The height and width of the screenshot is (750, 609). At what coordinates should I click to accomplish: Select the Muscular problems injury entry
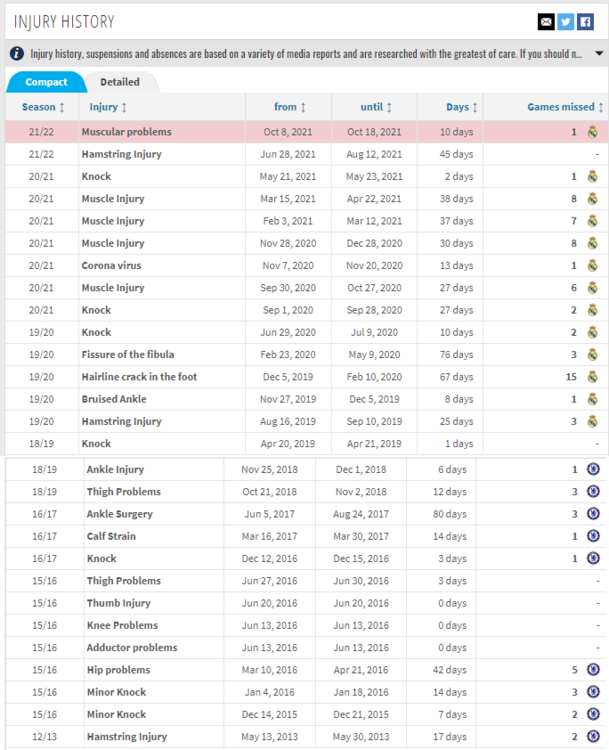point(126,132)
